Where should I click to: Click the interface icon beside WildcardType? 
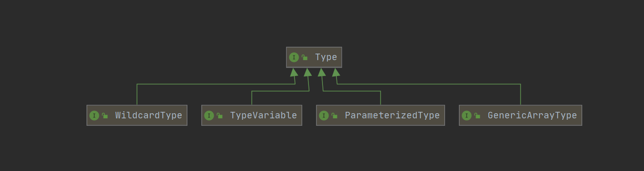[x=94, y=116]
